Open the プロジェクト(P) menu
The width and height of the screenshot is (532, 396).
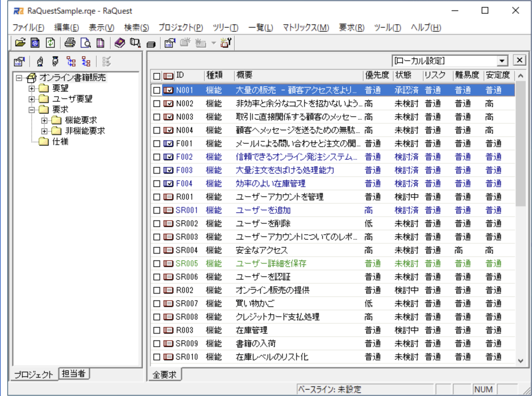pos(180,28)
